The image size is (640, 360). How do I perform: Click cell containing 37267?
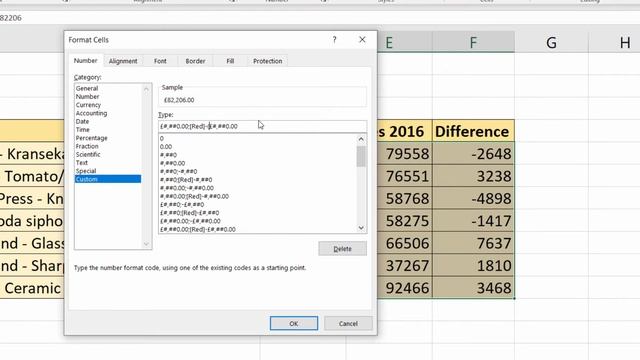[405, 266]
